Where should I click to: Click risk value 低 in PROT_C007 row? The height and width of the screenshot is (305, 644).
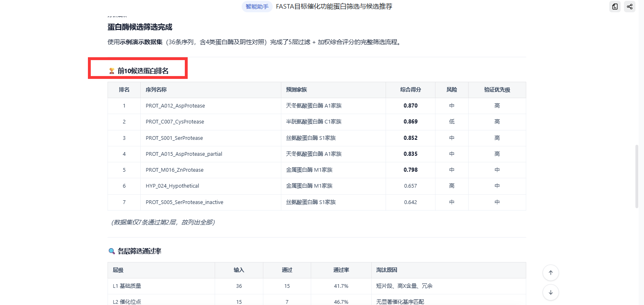(x=452, y=122)
